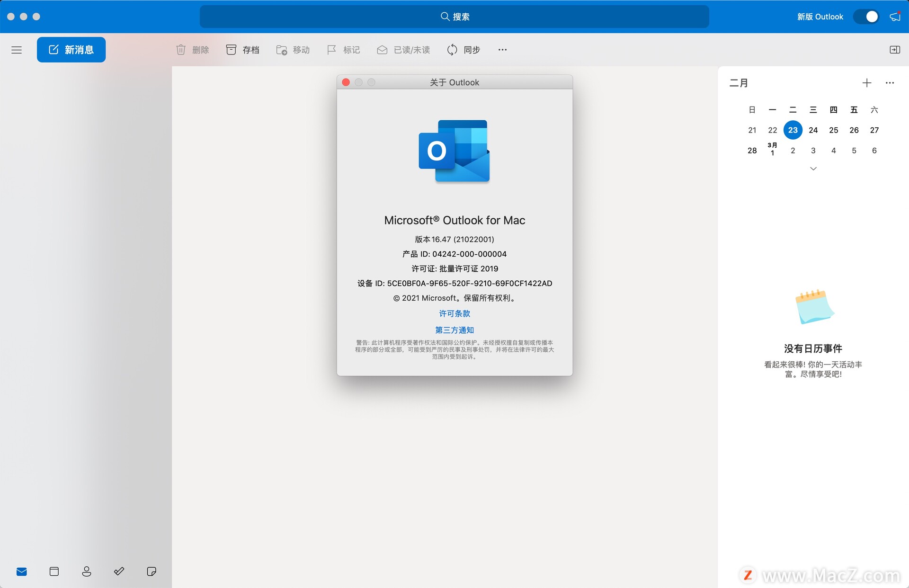Toggle the New Outlook (新版 Outlook) switch

tap(866, 17)
